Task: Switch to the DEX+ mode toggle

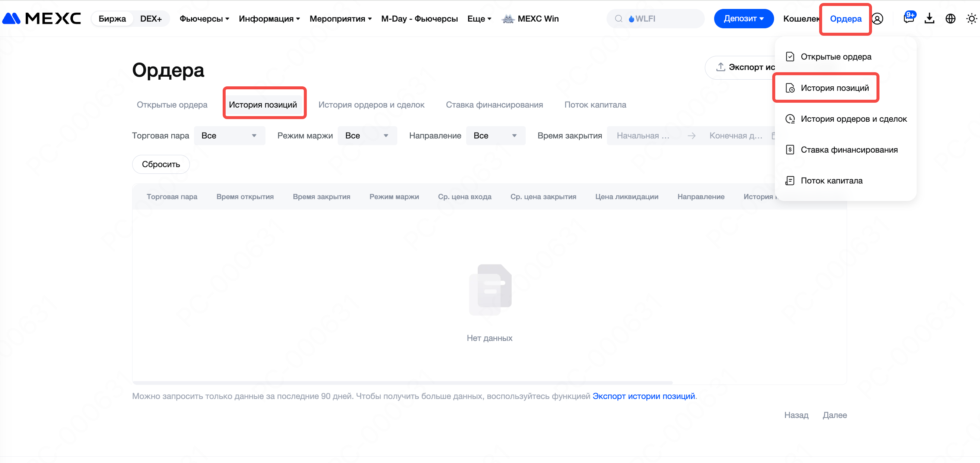Action: (151, 19)
